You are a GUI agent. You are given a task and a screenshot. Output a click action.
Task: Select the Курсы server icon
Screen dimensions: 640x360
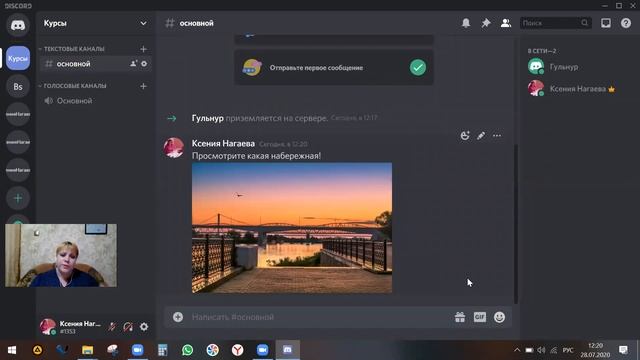18,58
